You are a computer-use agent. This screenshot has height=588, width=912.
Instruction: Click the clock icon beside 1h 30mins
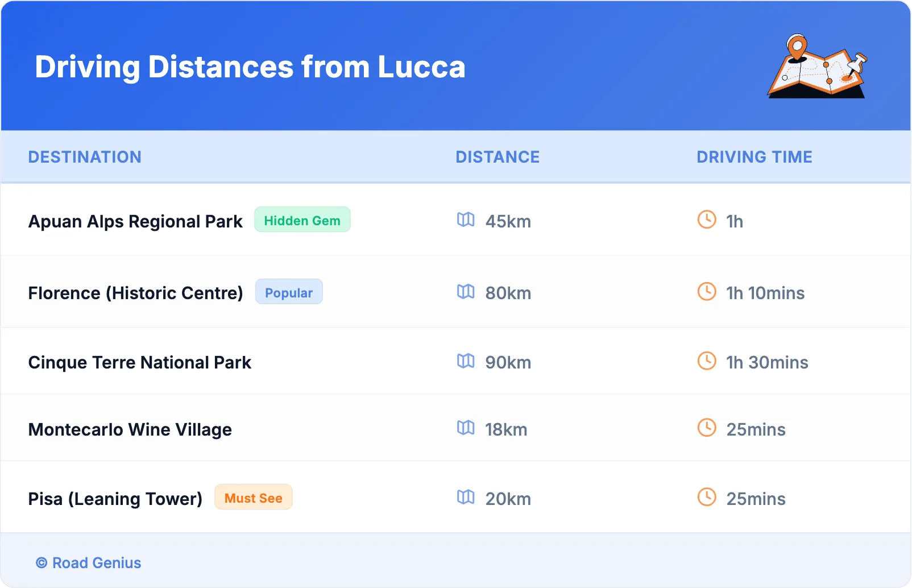click(707, 361)
